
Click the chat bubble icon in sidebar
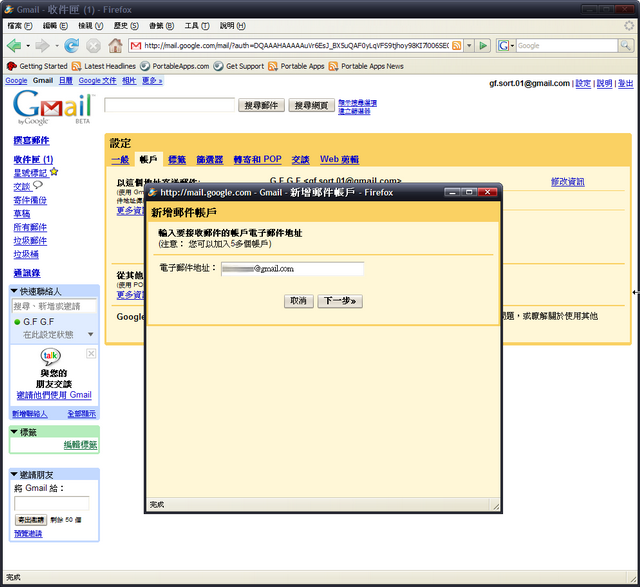pyautogui.click(x=38, y=185)
